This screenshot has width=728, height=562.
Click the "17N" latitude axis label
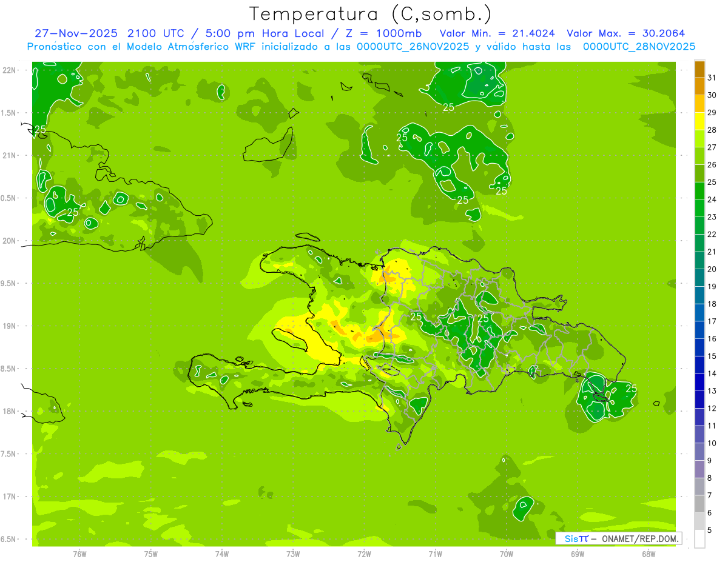[9, 497]
